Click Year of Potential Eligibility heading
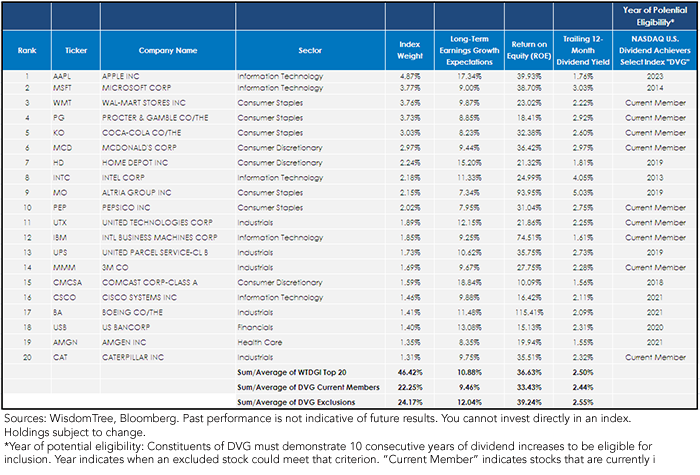The image size is (700, 475). tap(655, 16)
